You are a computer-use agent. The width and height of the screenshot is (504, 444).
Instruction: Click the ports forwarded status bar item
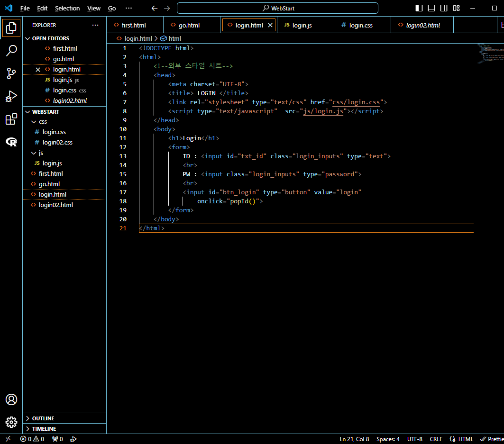57,439
